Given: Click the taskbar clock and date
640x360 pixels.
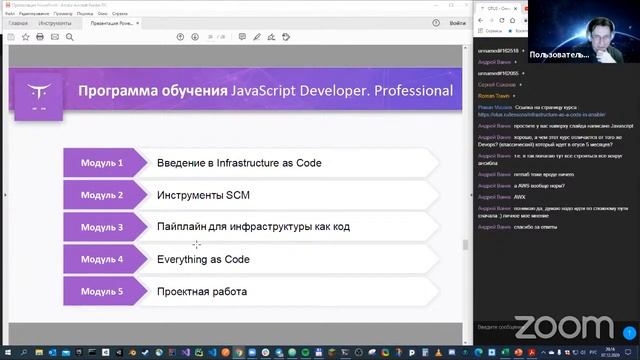Looking at the screenshot, I should (610, 352).
